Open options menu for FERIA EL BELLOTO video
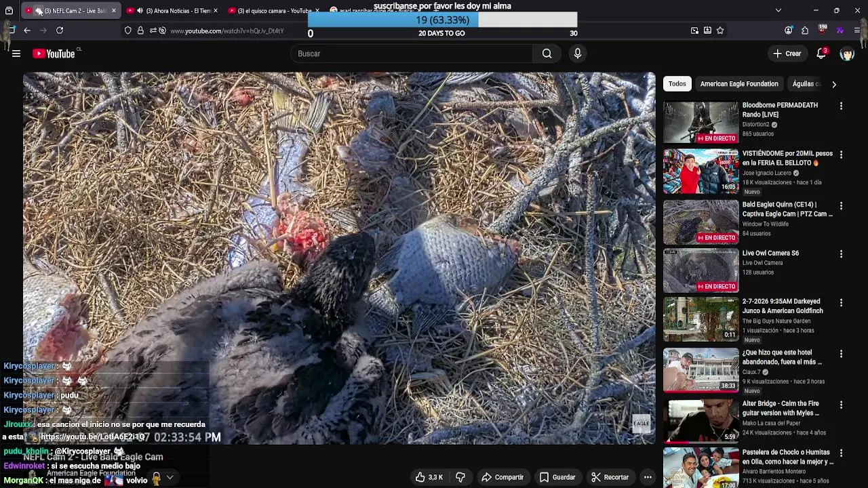The width and height of the screenshot is (868, 488). 841,155
